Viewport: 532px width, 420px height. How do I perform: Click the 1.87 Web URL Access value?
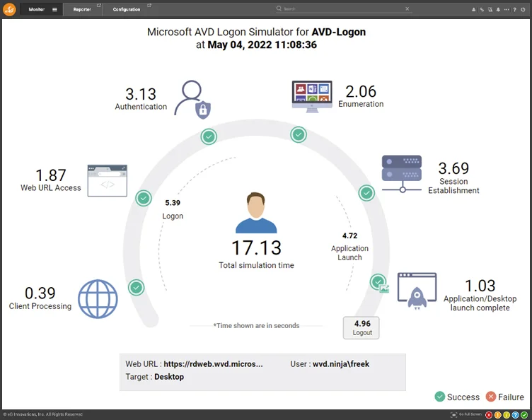[x=51, y=175]
